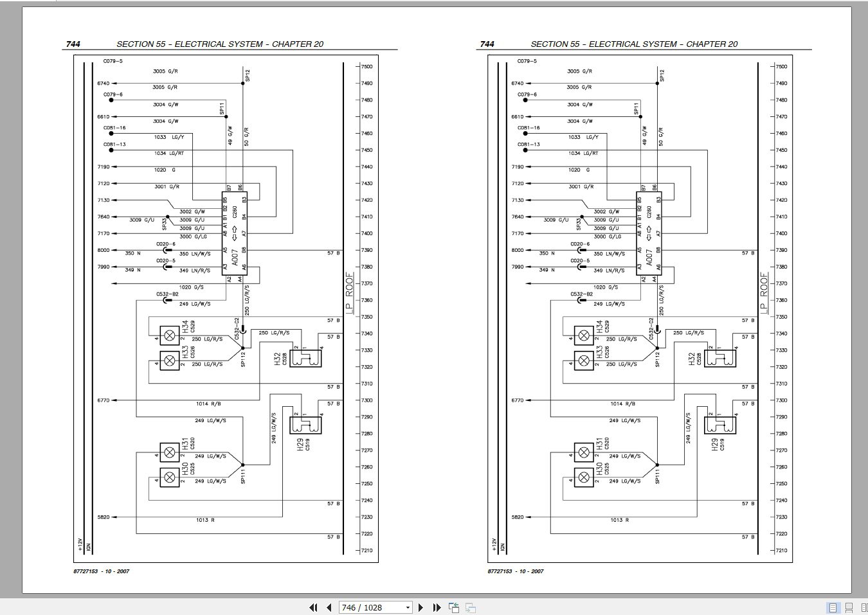
Task: Click footer text 87727153 - 10 - 2007 on right page
Action: [516, 571]
